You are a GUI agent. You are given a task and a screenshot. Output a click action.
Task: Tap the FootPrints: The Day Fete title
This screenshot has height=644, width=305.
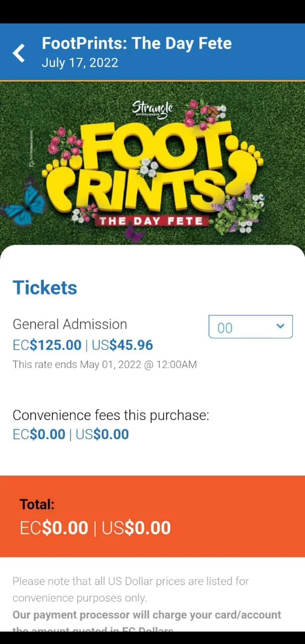[138, 43]
